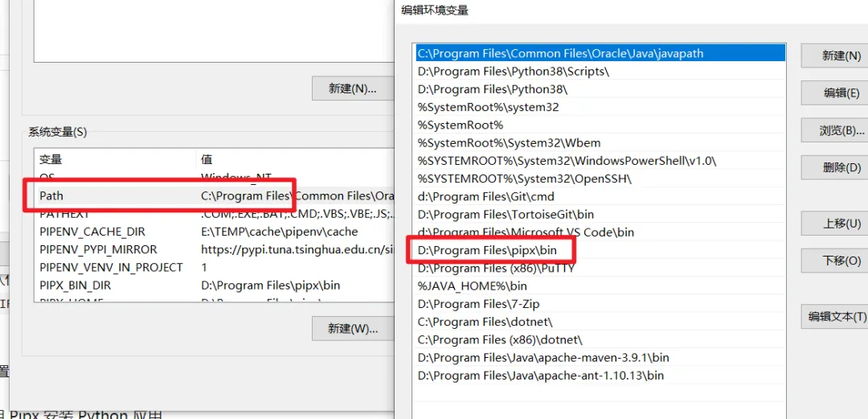Select the Oracle Java javapath entry
The height and width of the screenshot is (419, 868).
point(600,54)
